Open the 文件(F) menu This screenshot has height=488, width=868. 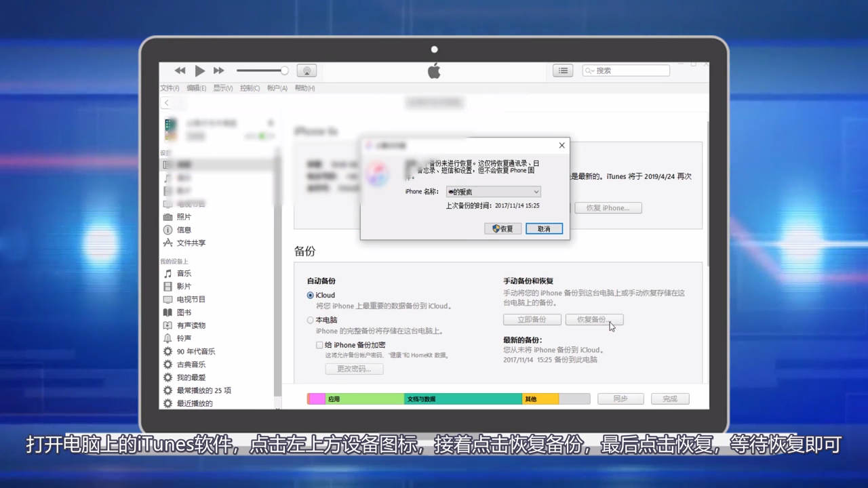coord(170,88)
